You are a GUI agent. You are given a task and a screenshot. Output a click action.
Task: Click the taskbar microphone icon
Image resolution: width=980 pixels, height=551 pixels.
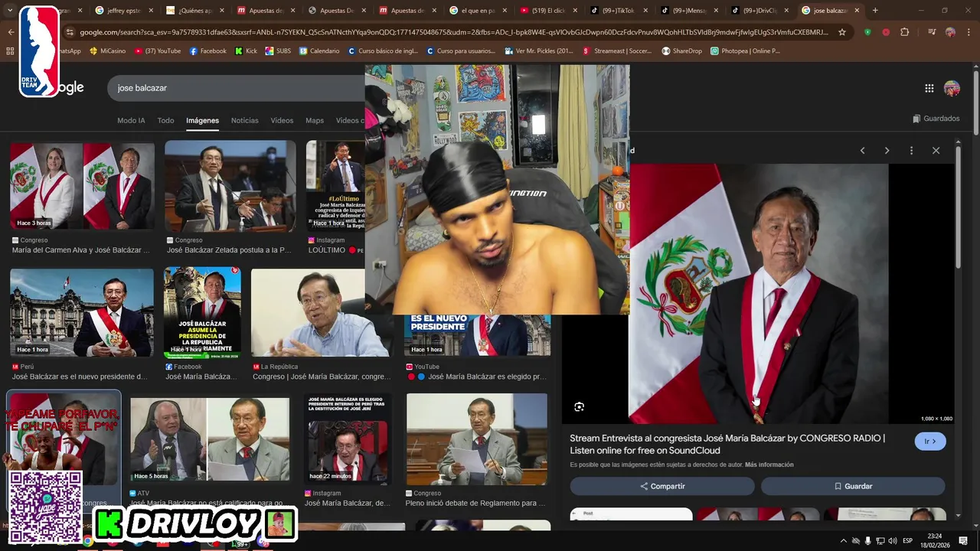[x=867, y=541]
